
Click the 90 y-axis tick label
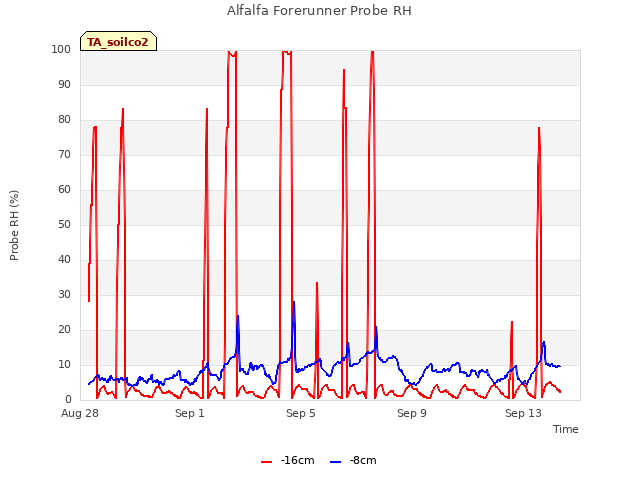click(64, 84)
